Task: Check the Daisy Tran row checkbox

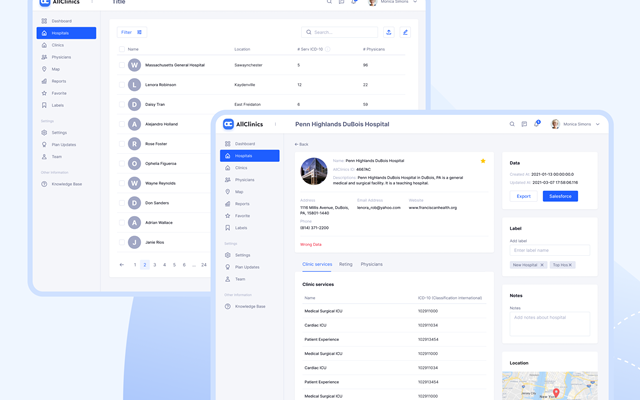Action: coord(122,104)
